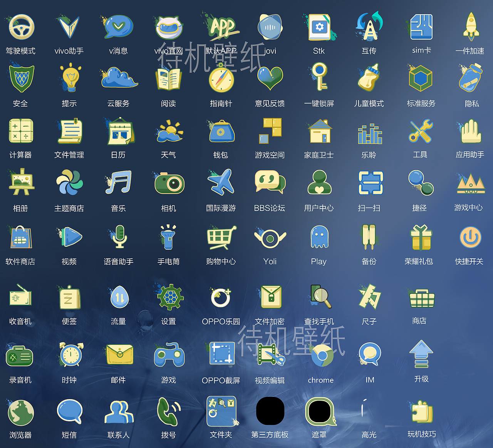Open the Play ghost icon
Image resolution: width=493 pixels, height=448 pixels.
click(319, 237)
